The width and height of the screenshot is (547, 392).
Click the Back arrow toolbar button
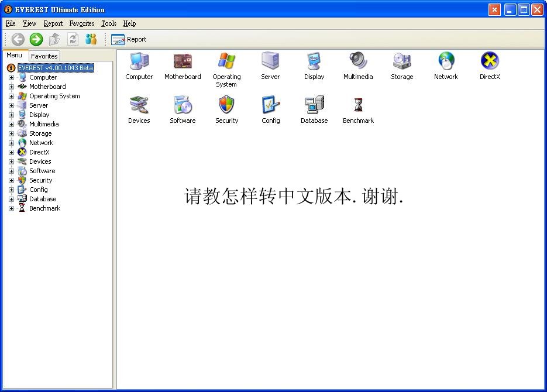coord(18,39)
